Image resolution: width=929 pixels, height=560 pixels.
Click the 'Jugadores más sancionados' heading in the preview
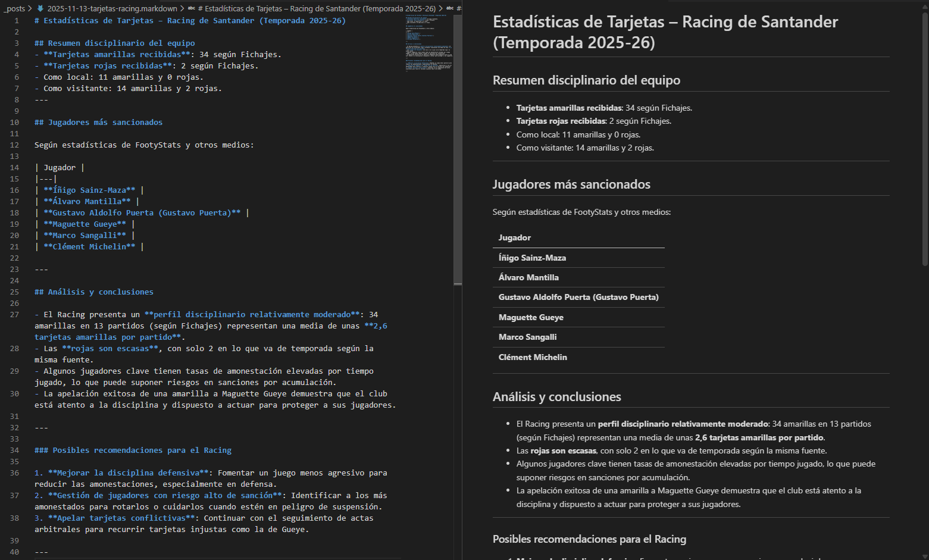coord(571,184)
